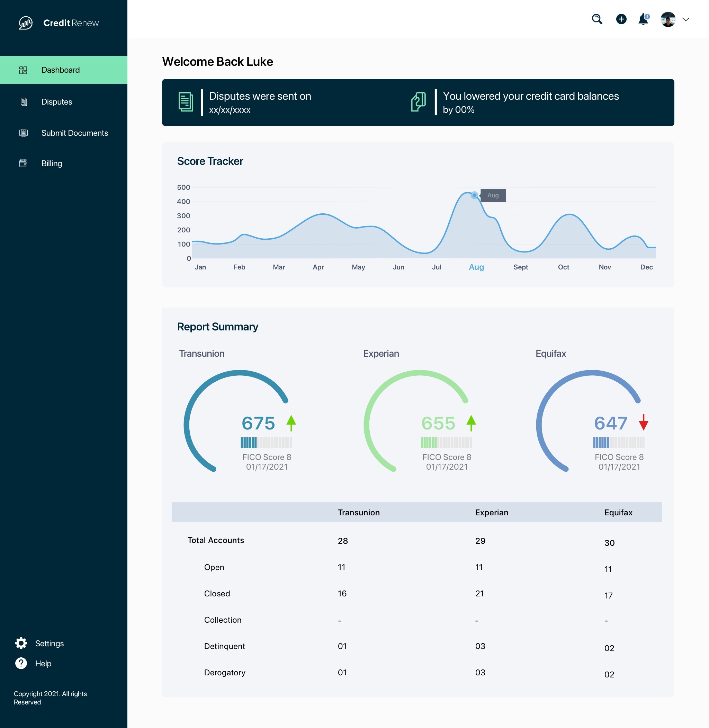Image resolution: width=709 pixels, height=728 pixels.
Task: Click the Total Accounts row label
Action: (x=216, y=540)
